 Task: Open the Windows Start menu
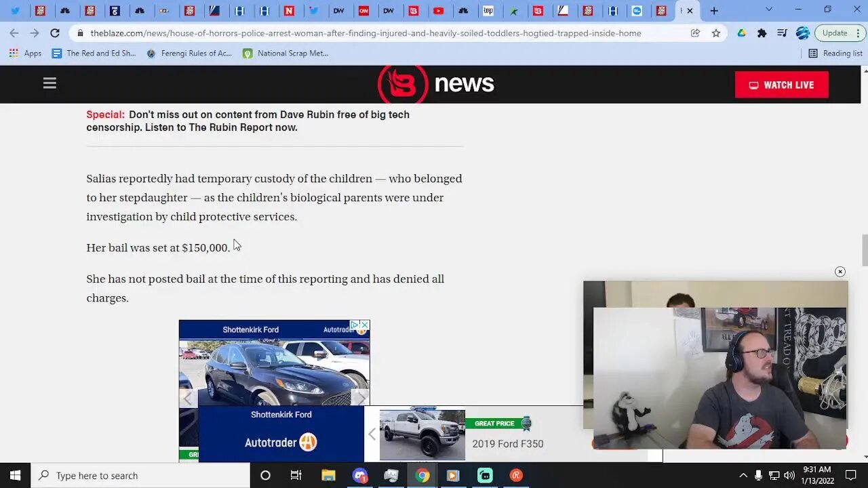point(16,475)
